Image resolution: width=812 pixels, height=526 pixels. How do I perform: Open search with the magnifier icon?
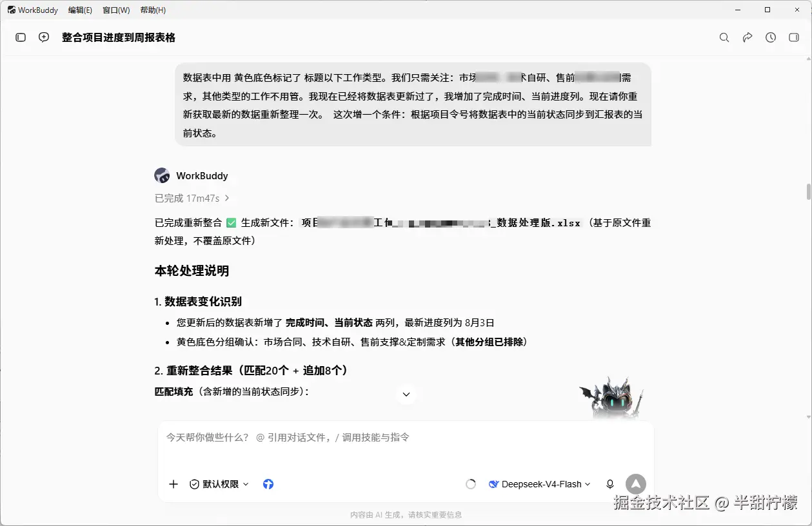pos(724,37)
